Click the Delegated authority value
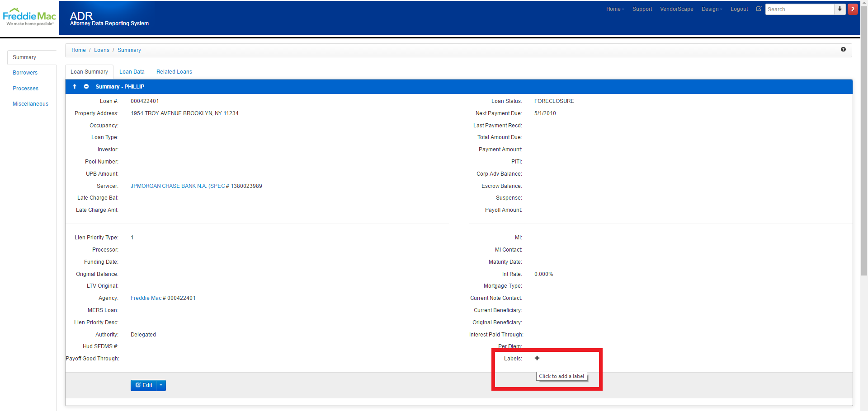Screen dimensions: 868x411 (x=143, y=335)
